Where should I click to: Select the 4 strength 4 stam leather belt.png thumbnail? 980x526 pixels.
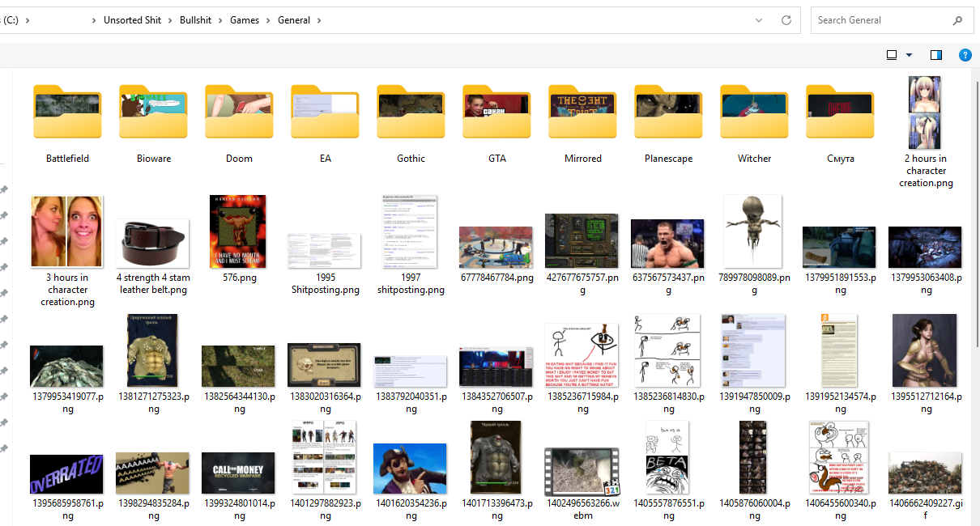[x=153, y=243]
